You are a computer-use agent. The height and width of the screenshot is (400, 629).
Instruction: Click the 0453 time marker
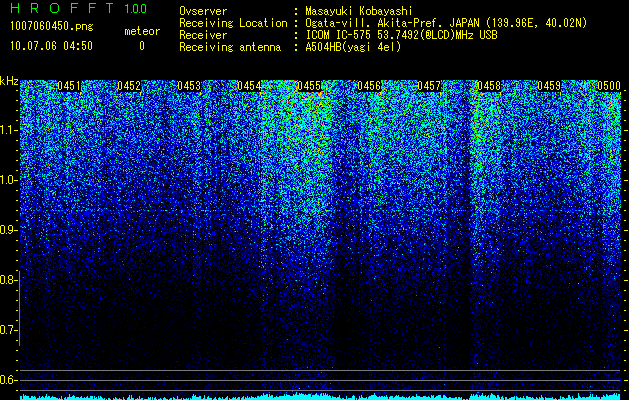[x=189, y=86]
